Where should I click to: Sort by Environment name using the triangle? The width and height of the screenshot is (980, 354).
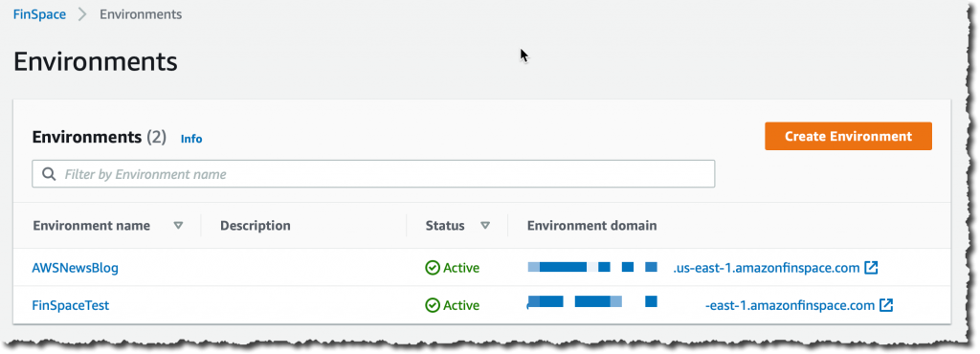pos(178,226)
